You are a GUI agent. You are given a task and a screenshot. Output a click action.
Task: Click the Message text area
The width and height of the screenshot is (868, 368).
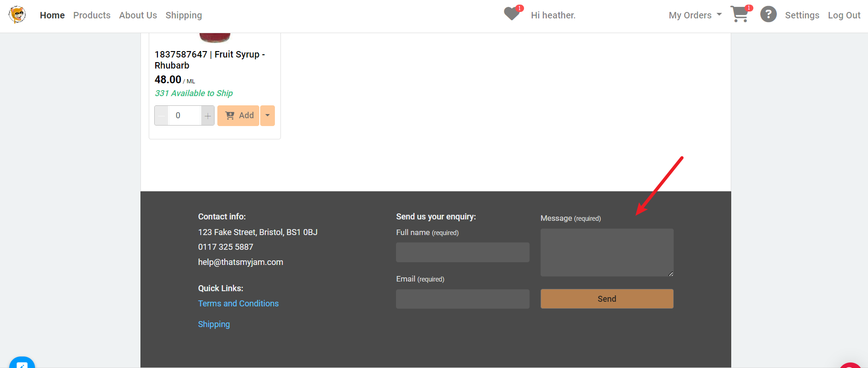pos(607,253)
